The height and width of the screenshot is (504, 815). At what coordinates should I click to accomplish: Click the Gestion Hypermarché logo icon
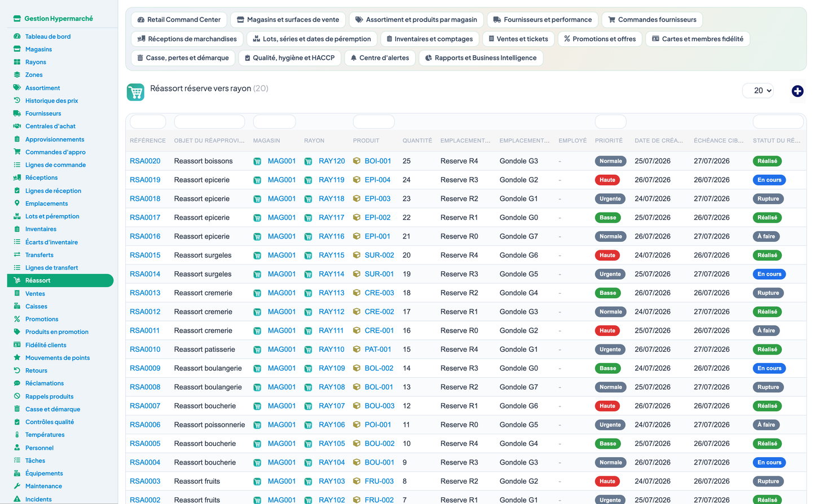point(17,19)
